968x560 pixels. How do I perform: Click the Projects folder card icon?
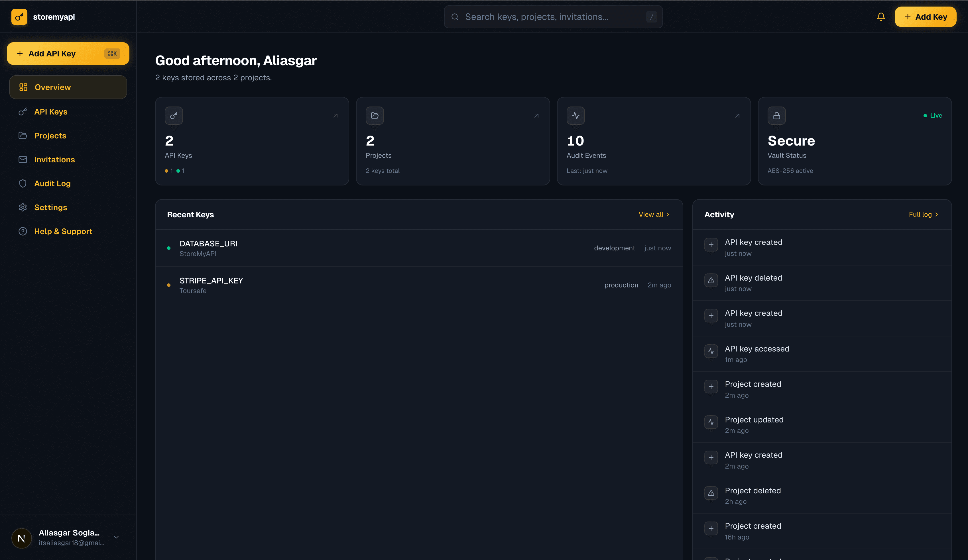(375, 115)
